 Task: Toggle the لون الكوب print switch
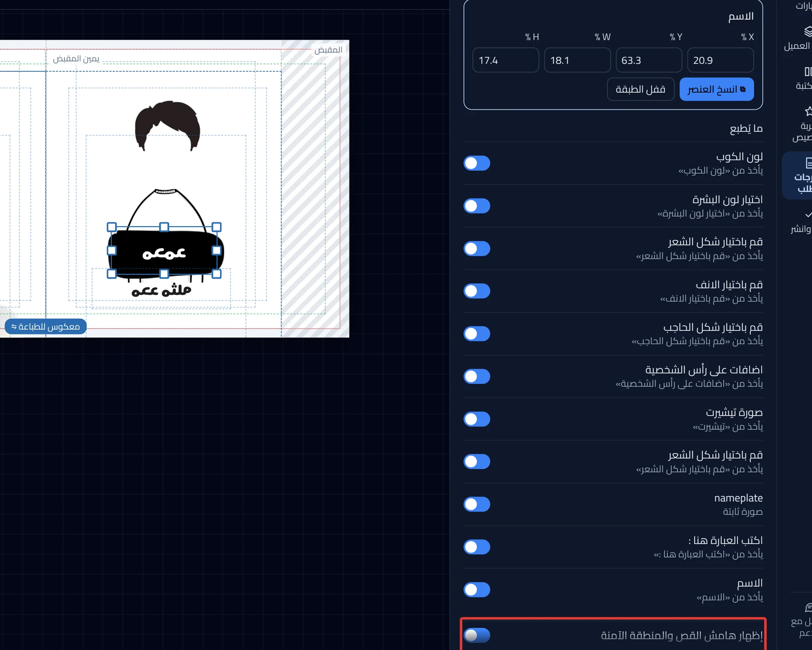[x=477, y=163]
